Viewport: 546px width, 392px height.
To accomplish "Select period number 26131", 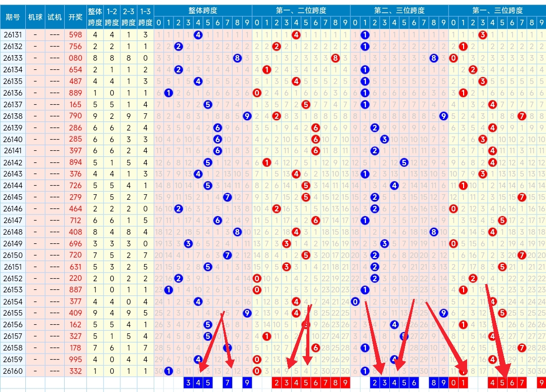I will pyautogui.click(x=13, y=35).
